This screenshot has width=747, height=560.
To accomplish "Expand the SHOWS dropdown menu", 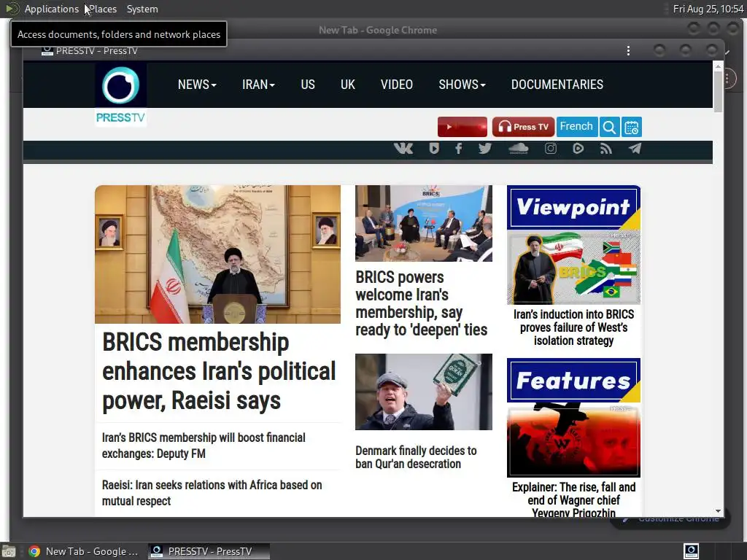I will 462,85.
